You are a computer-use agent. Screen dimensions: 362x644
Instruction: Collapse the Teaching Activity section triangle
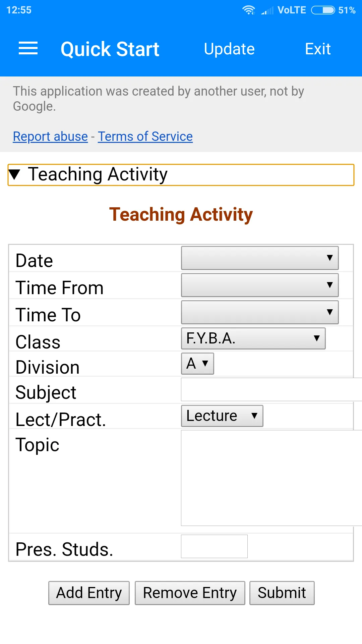coord(14,174)
